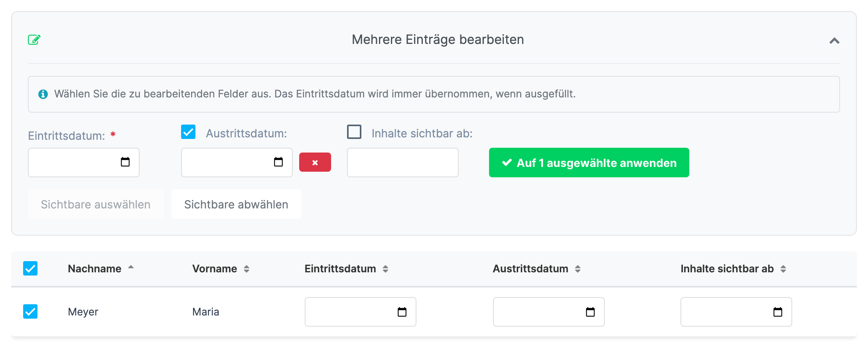Sort table by Nachname column

(x=101, y=268)
